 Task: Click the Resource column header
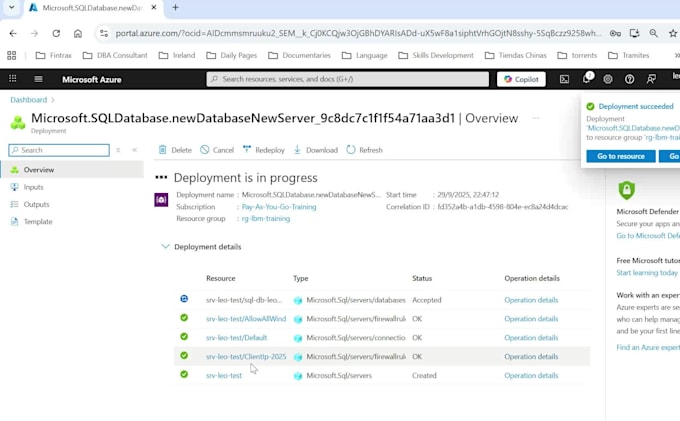coord(221,278)
